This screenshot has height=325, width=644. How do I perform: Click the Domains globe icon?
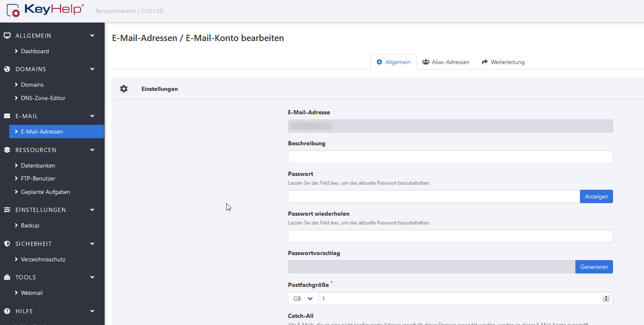point(7,69)
